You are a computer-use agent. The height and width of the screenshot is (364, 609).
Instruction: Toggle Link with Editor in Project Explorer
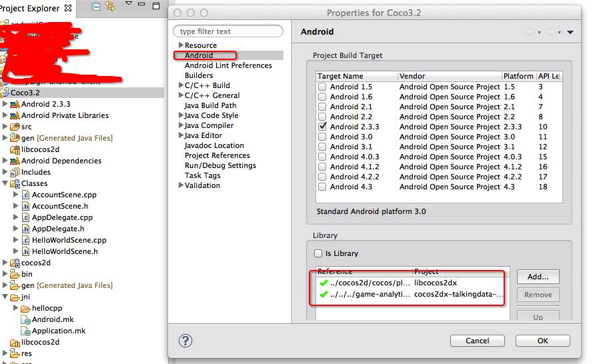pos(110,6)
